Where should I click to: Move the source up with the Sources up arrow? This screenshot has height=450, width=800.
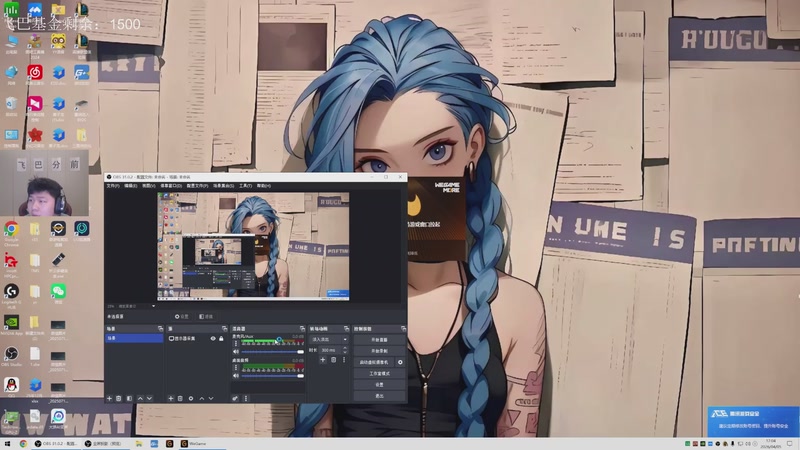[202, 398]
